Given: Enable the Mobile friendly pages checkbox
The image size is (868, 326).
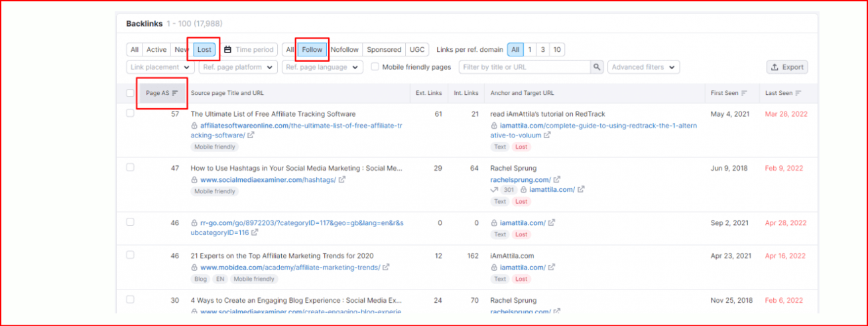Looking at the screenshot, I should (x=375, y=67).
